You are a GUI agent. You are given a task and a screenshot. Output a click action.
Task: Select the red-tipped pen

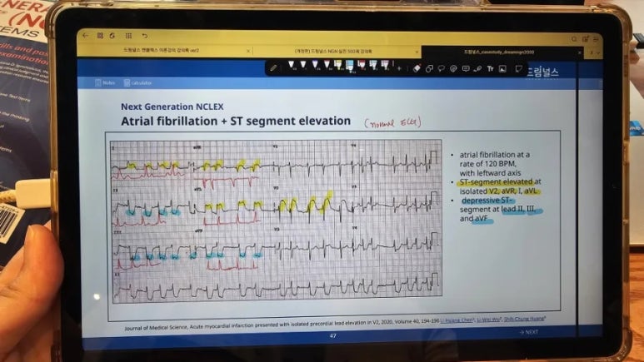click(x=327, y=65)
